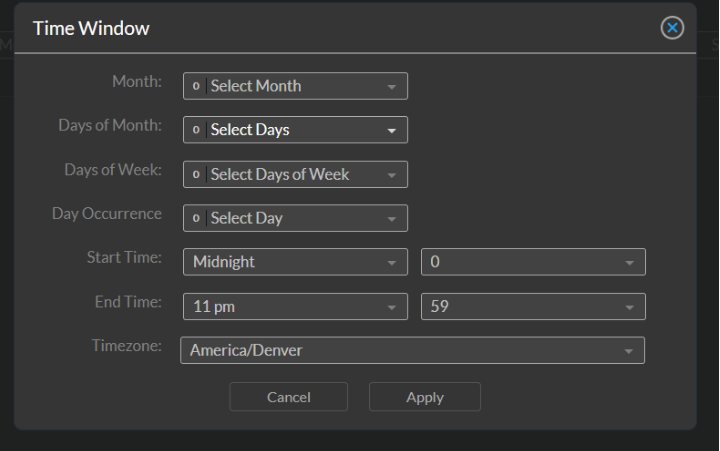The width and height of the screenshot is (720, 451).
Task: Close the Time Window dialog
Action: pyautogui.click(x=674, y=28)
